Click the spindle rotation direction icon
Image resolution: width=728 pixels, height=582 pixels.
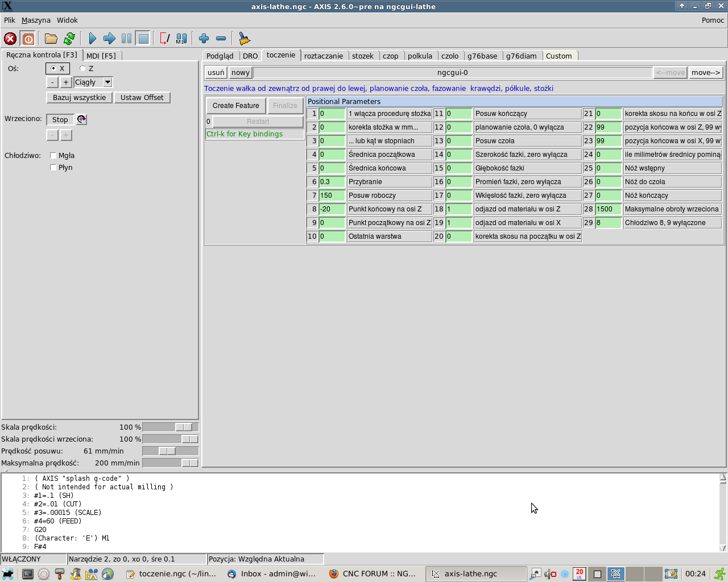tap(81, 119)
